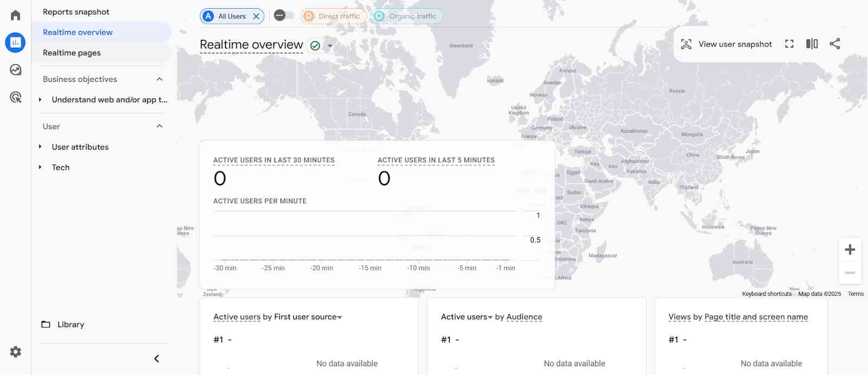868x375 pixels.
Task: Open map Terms link
Action: tap(856, 294)
